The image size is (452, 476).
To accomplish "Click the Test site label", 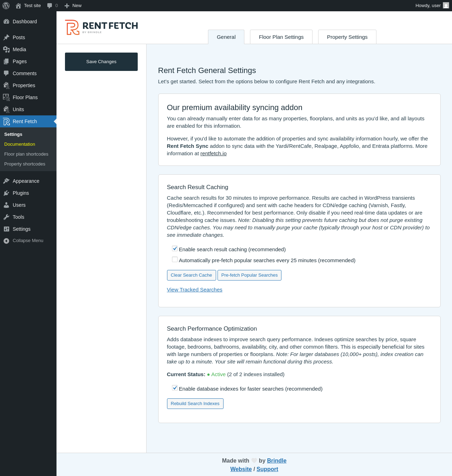I will coord(32,6).
